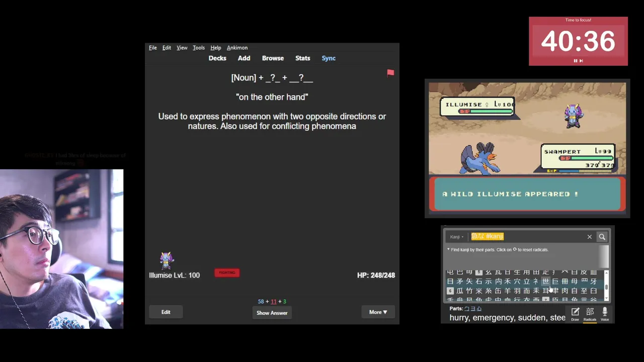Clear the kanji search field

point(590,236)
